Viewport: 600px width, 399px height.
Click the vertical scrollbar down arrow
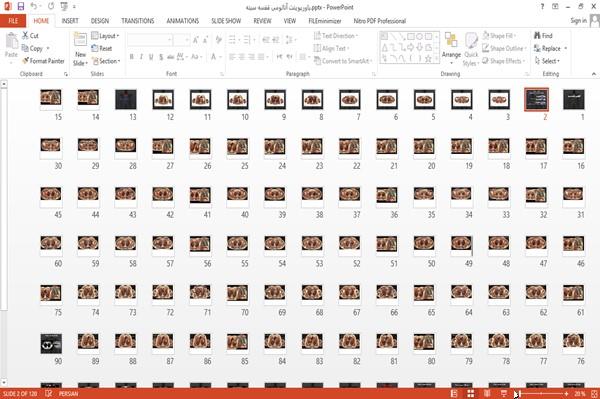tap(4, 382)
